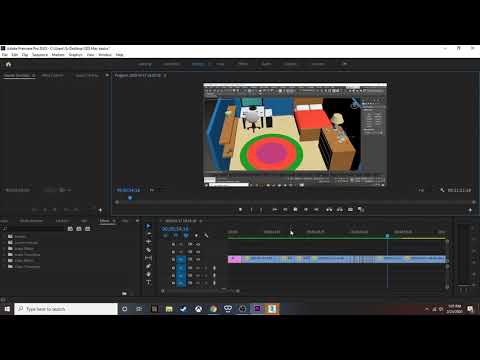
Task: Select the Razor tool
Action: pos(148,250)
